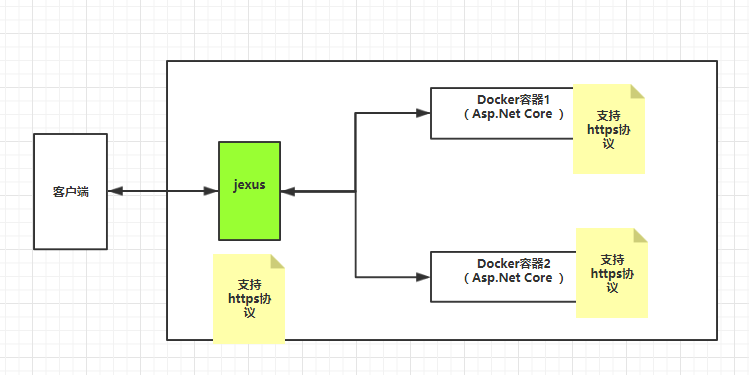Select the yellow https note beside Docker容器1
This screenshot has height=375, width=749.
click(609, 129)
